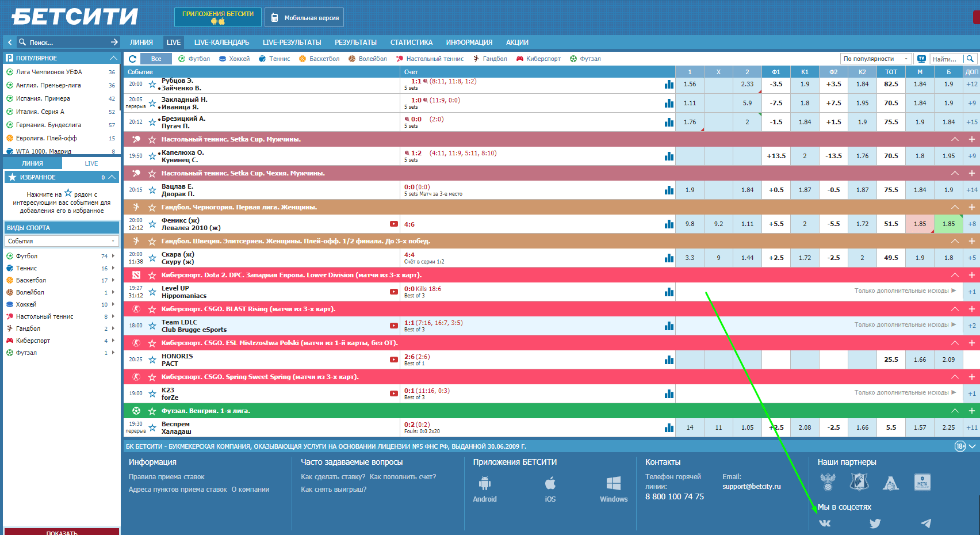Star the Вацлав vs Дворак match
Image resolution: width=980 pixels, height=535 pixels.
(152, 190)
